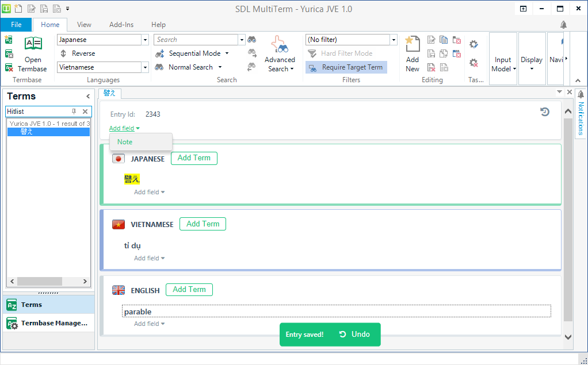The height and width of the screenshot is (365, 588).
Task: Click the save entry disk icon in Editing group
Action: click(432, 53)
